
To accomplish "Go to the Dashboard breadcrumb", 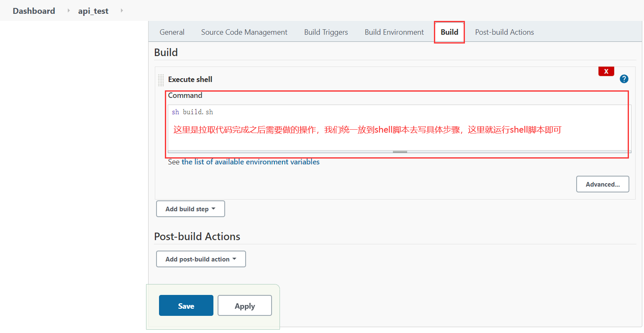I will [x=34, y=11].
